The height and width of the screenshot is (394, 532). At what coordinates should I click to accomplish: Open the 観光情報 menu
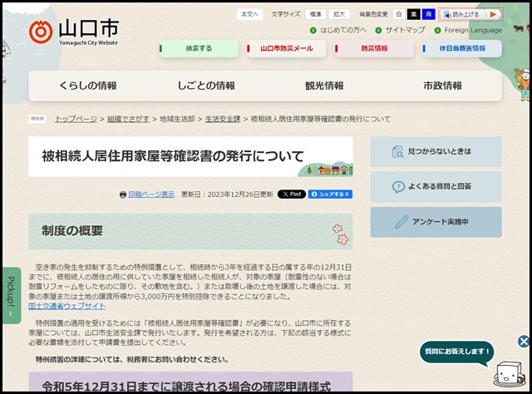click(x=324, y=86)
